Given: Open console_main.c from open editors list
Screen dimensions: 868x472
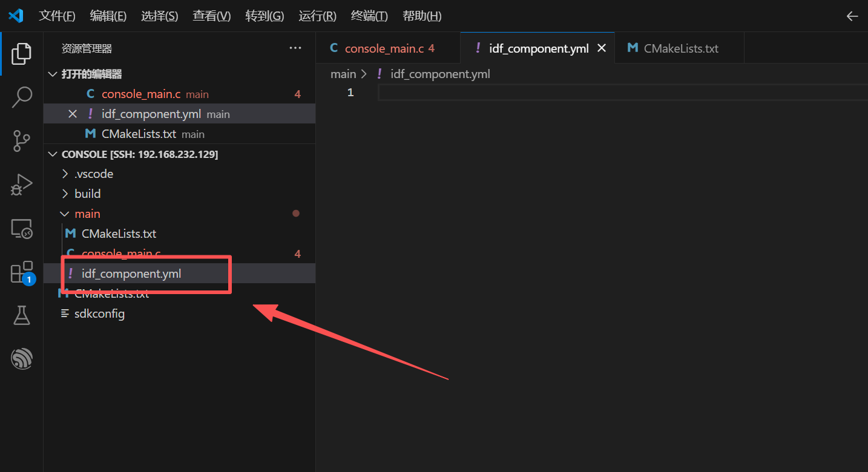Looking at the screenshot, I should 179,94.
